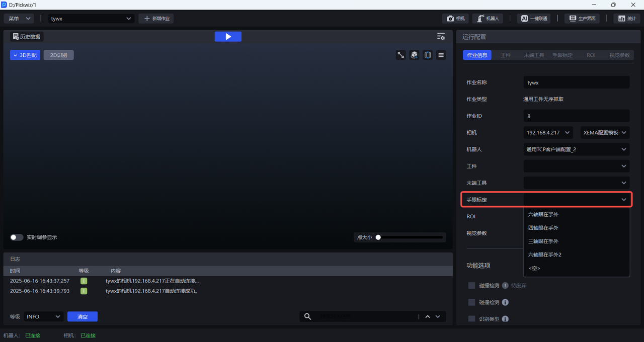Click the 新增作业 button

click(156, 19)
